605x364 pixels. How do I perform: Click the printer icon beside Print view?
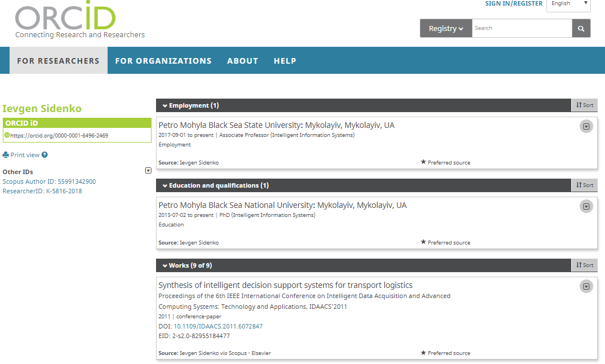(6, 155)
